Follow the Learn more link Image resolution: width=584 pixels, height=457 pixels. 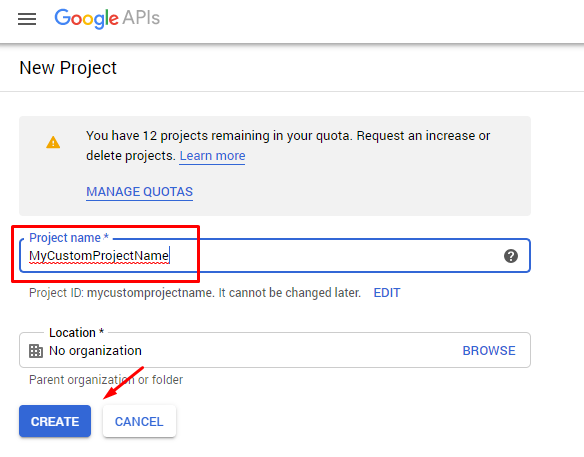212,156
